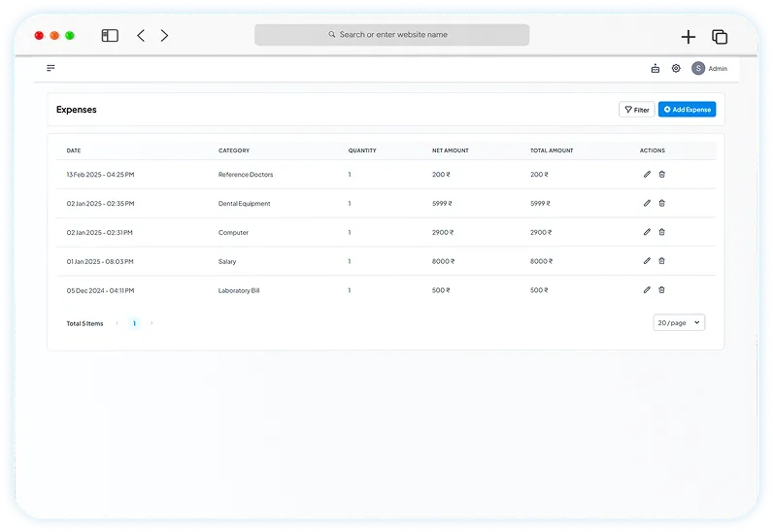Viewport: 773px width, 532px height.
Task: Delete the Dental Equipment expense
Action: [x=661, y=203]
